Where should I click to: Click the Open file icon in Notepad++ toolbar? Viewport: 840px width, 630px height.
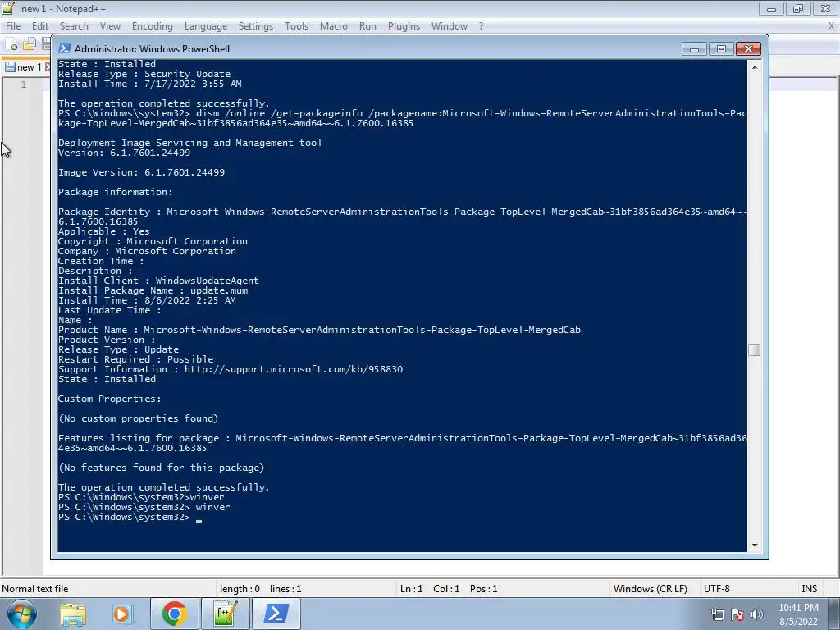[x=29, y=44]
